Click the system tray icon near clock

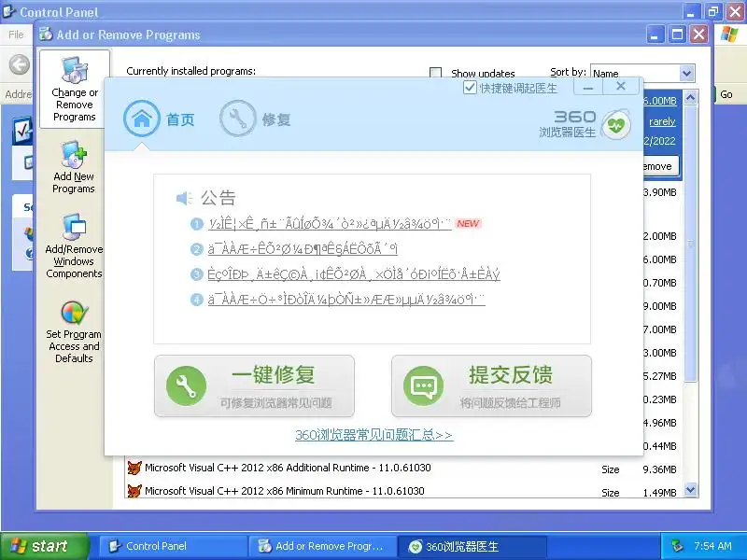[677, 546]
